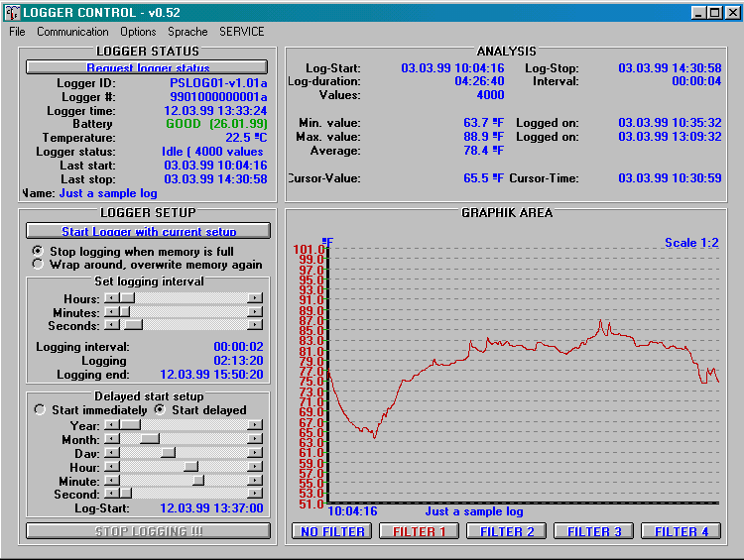Open the SERVICE menu
744x560 pixels.
pyautogui.click(x=242, y=32)
